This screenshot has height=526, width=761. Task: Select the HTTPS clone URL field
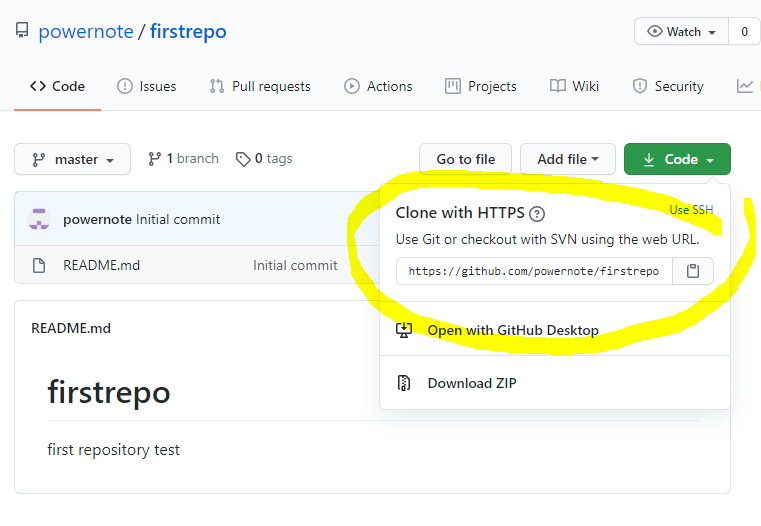(x=534, y=271)
